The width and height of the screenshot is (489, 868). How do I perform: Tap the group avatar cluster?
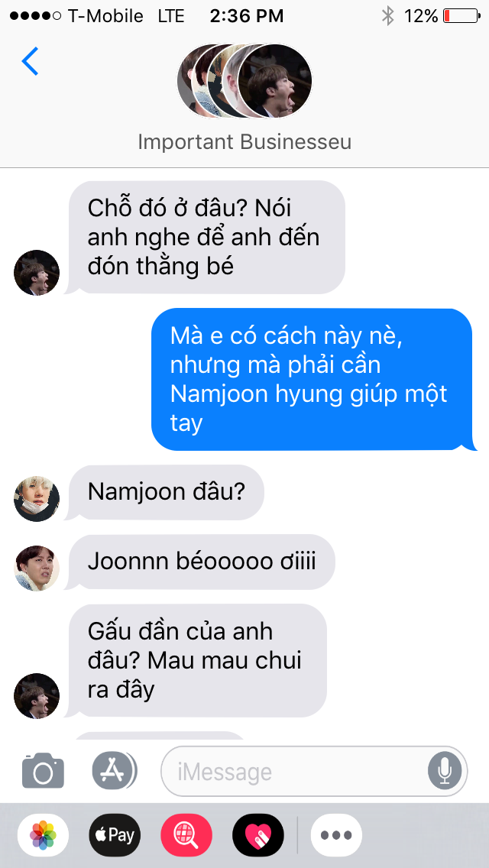(244, 81)
